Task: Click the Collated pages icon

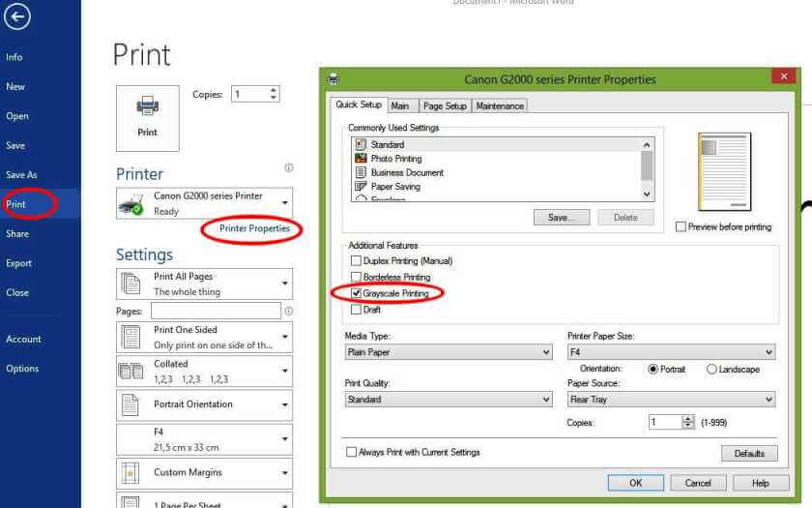Action: (x=130, y=372)
